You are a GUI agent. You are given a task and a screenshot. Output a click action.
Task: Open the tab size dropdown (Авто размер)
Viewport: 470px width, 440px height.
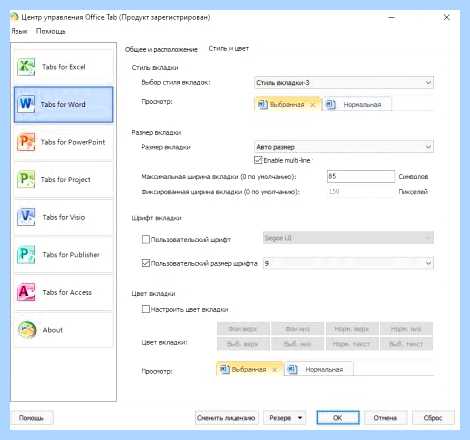pos(344,147)
